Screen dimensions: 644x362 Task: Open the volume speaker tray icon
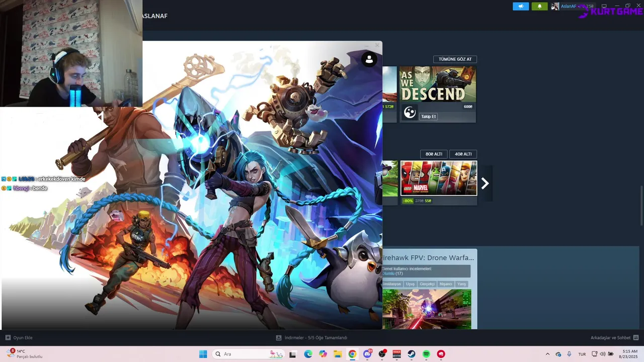(603, 354)
